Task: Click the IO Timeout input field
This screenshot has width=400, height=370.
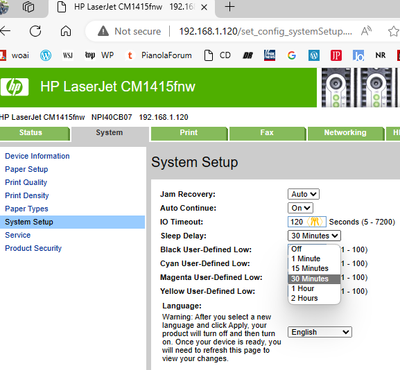Action: click(307, 222)
